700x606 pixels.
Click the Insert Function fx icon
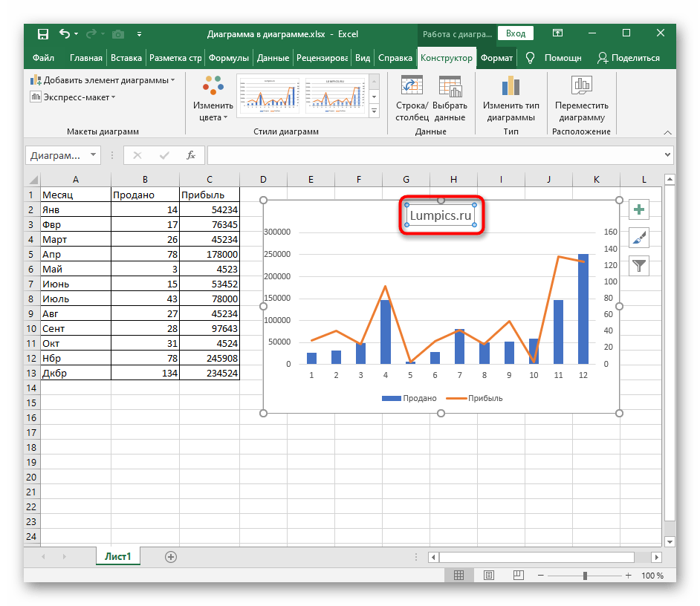pos(191,155)
